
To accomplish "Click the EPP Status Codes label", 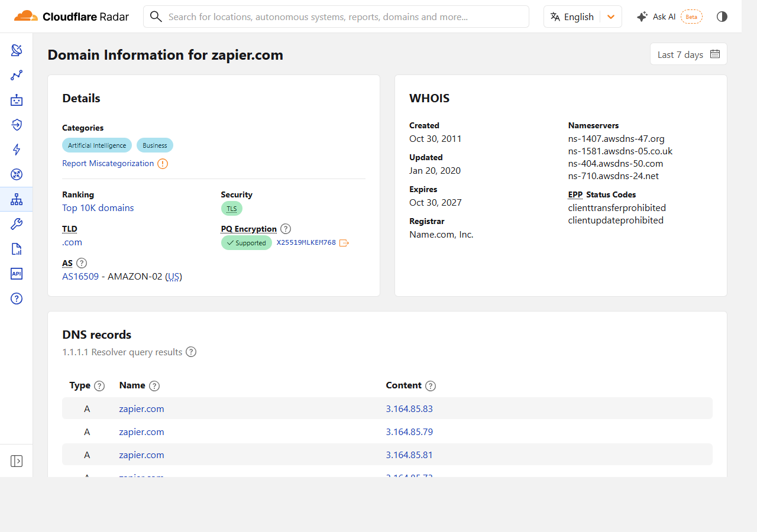I will [x=602, y=194].
